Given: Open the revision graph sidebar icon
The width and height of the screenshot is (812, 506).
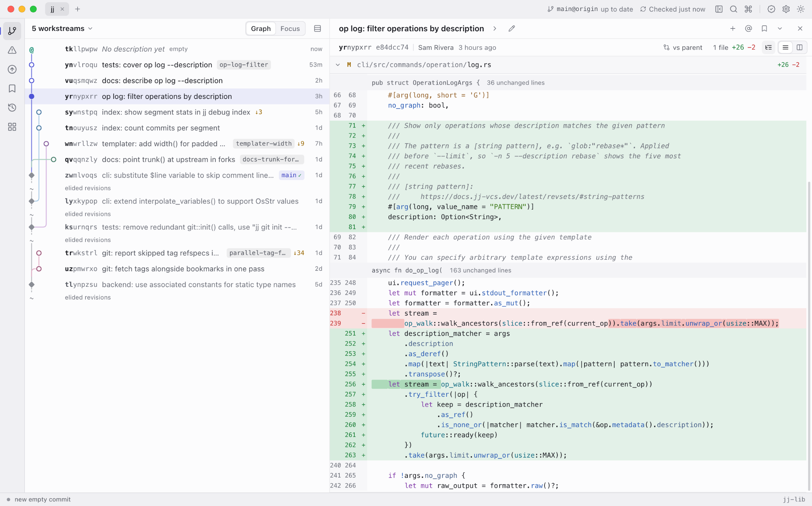Looking at the screenshot, I should click(x=12, y=31).
